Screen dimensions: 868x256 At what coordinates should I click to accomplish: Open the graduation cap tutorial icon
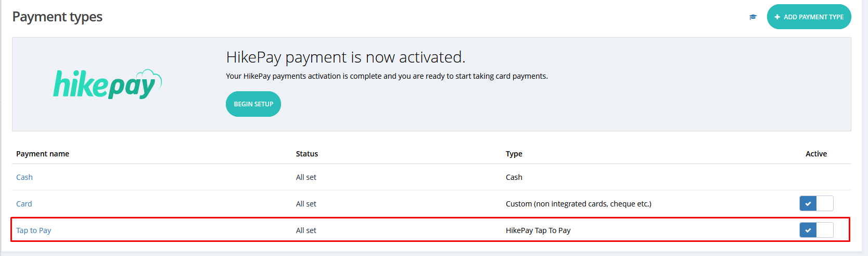coord(752,17)
